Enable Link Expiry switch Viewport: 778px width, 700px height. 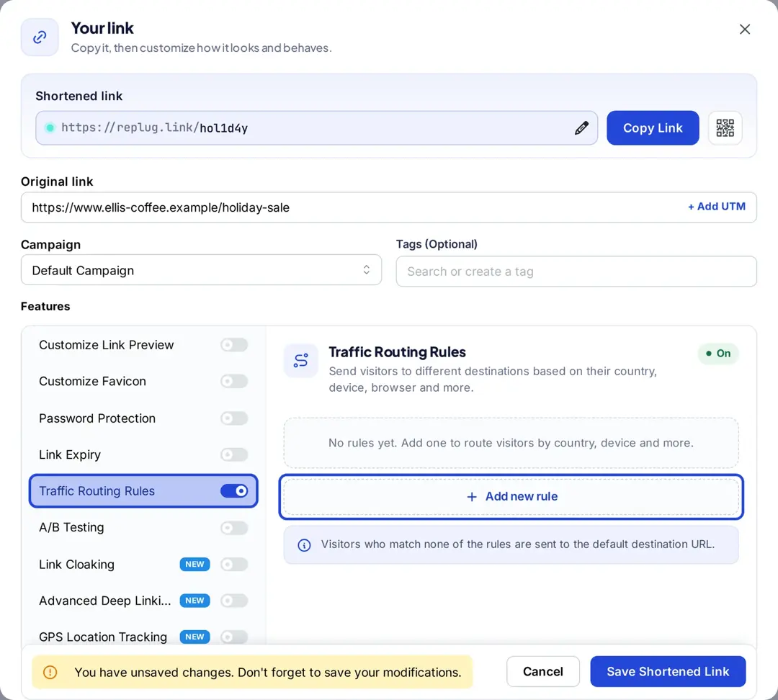[x=233, y=454]
